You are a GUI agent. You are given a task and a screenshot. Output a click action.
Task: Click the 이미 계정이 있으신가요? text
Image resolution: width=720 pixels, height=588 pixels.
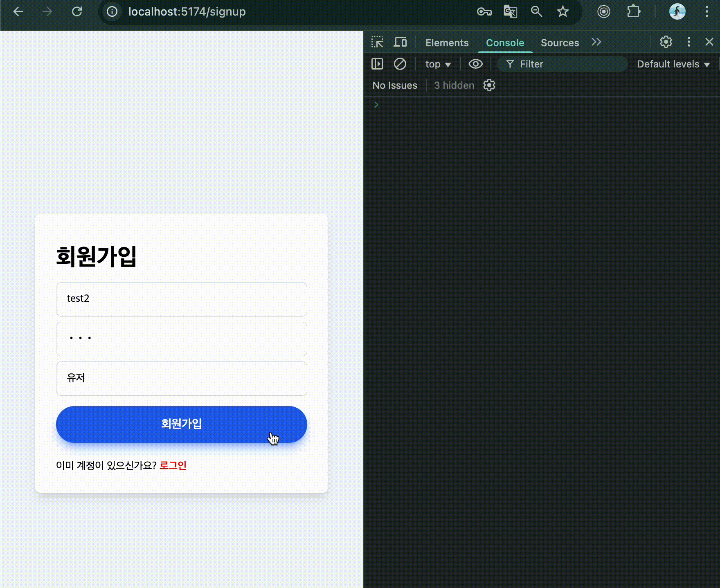click(106, 465)
